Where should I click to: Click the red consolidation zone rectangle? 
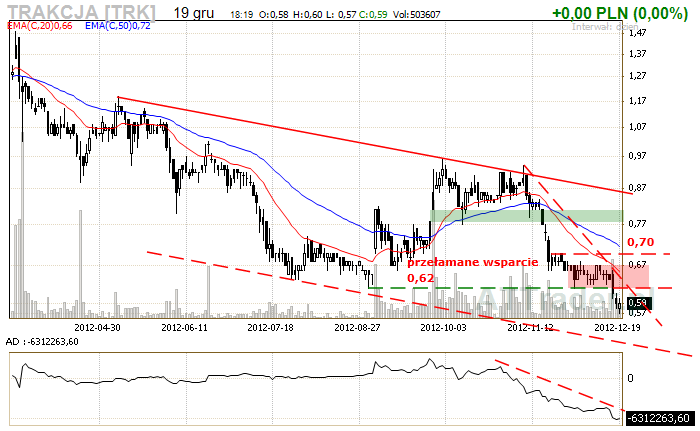tap(608, 276)
